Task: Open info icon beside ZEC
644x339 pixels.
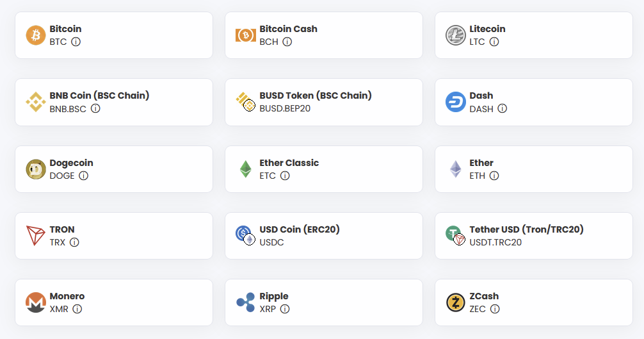Action: (495, 309)
